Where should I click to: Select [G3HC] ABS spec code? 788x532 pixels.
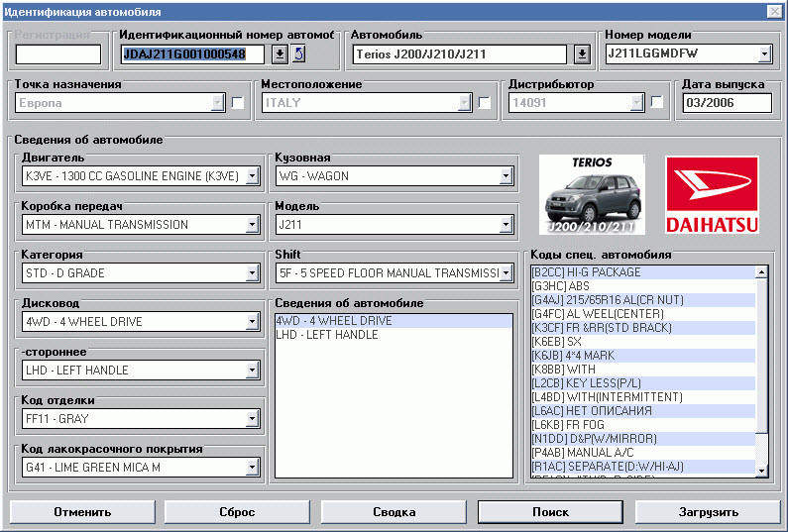(642, 286)
